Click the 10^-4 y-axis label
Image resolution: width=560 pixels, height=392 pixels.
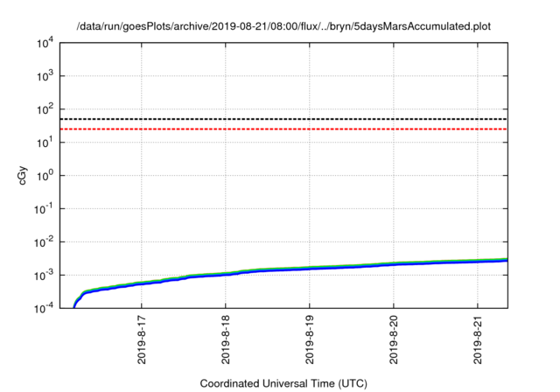click(44, 308)
